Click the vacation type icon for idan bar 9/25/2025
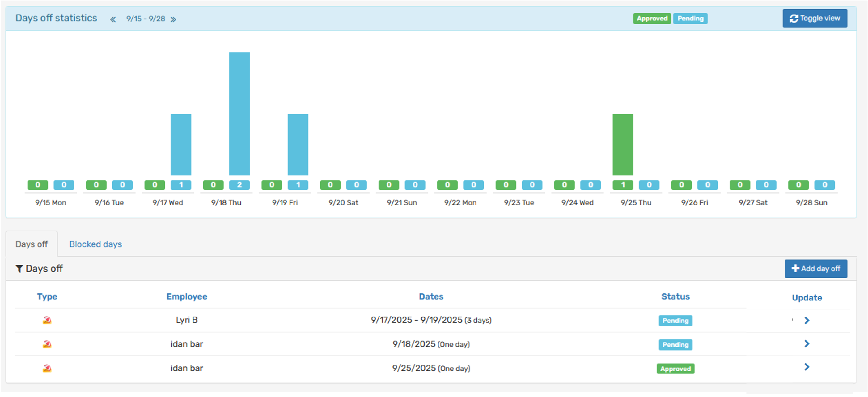This screenshot has width=868, height=397. click(x=47, y=368)
